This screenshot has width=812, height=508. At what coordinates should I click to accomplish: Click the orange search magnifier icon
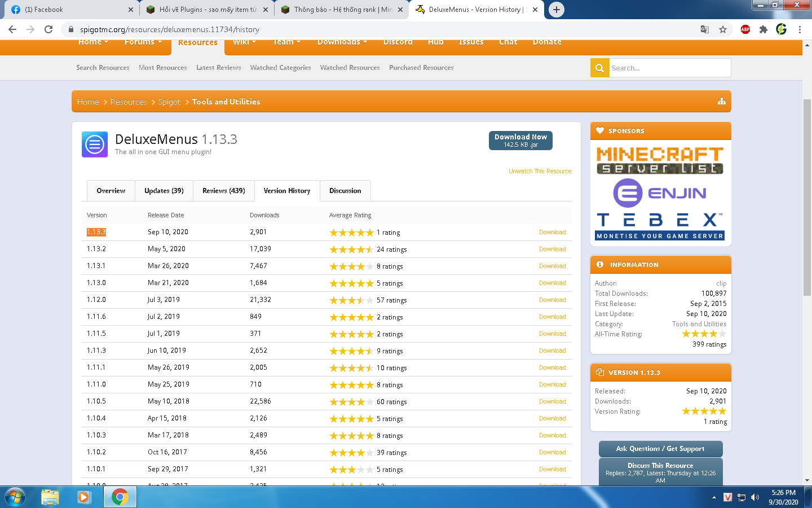(x=599, y=68)
